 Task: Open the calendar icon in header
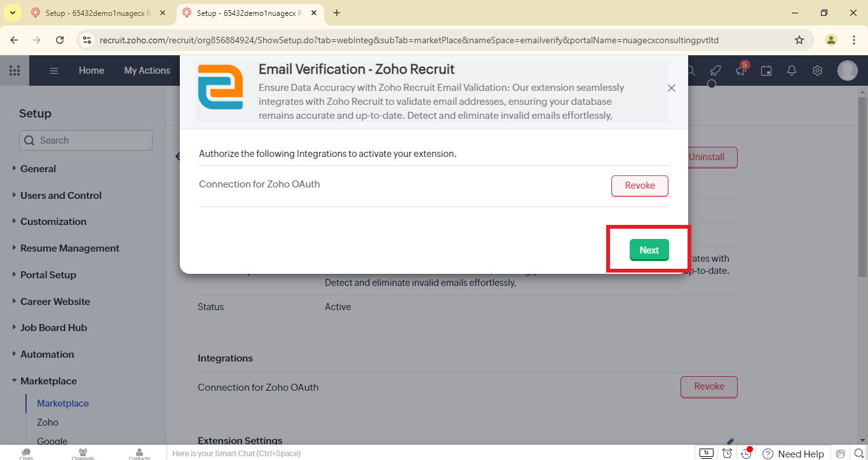coord(766,71)
